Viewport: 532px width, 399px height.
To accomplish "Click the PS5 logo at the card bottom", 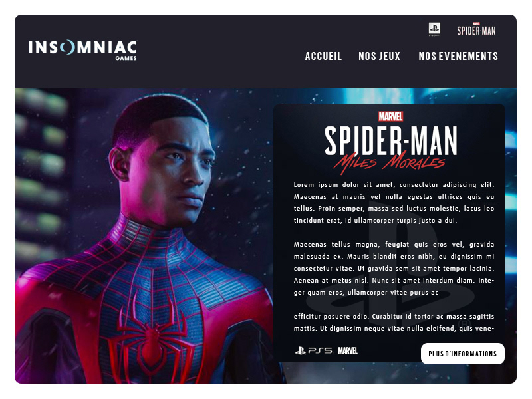I will click(x=321, y=351).
